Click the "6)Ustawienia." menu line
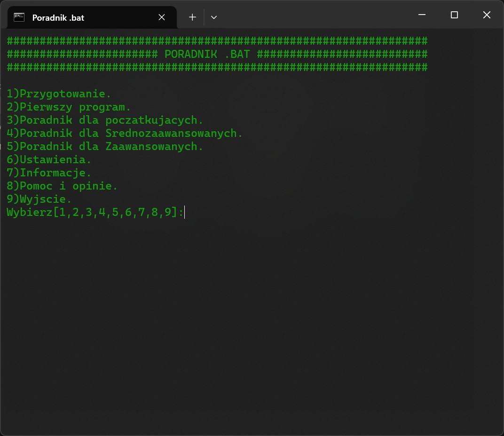The height and width of the screenshot is (436, 504). pyautogui.click(x=49, y=159)
